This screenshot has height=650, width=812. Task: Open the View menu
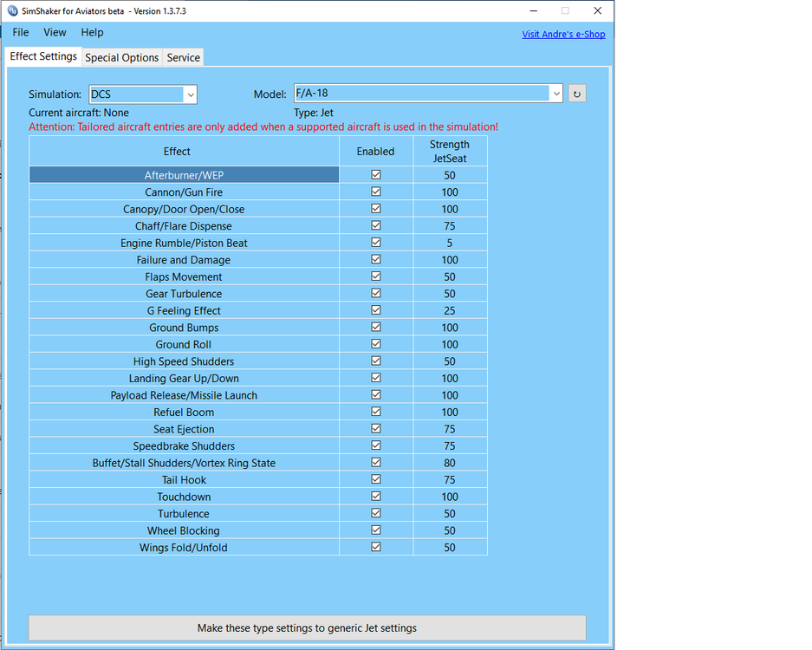click(x=55, y=32)
